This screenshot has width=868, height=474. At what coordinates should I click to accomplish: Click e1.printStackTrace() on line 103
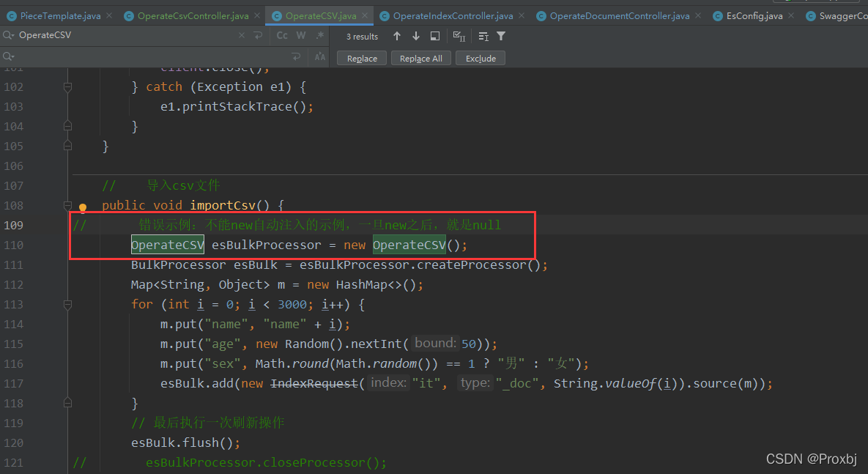[233, 106]
